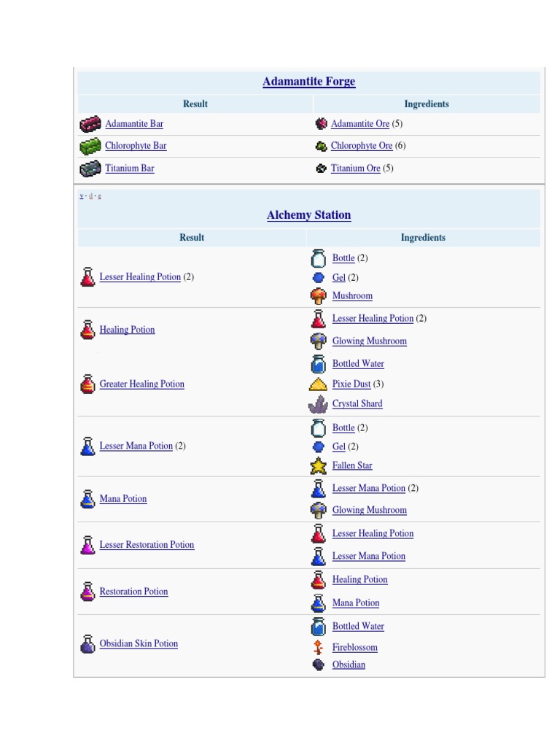Open the Healing Potion result link
The image size is (560, 747).
click(127, 330)
